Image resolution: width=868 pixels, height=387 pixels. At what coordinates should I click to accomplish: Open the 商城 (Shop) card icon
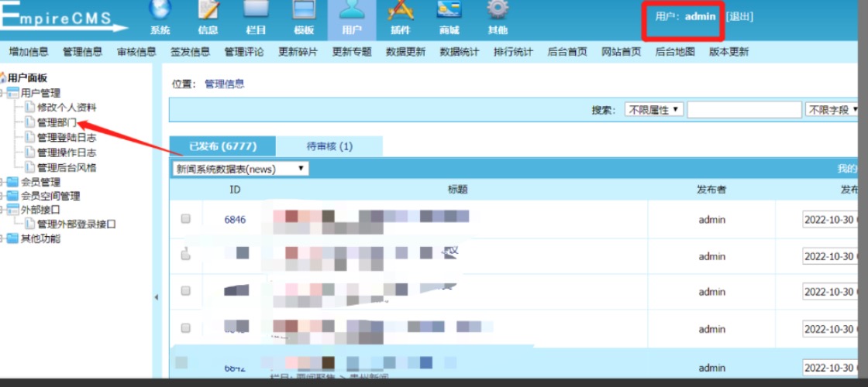(x=449, y=9)
